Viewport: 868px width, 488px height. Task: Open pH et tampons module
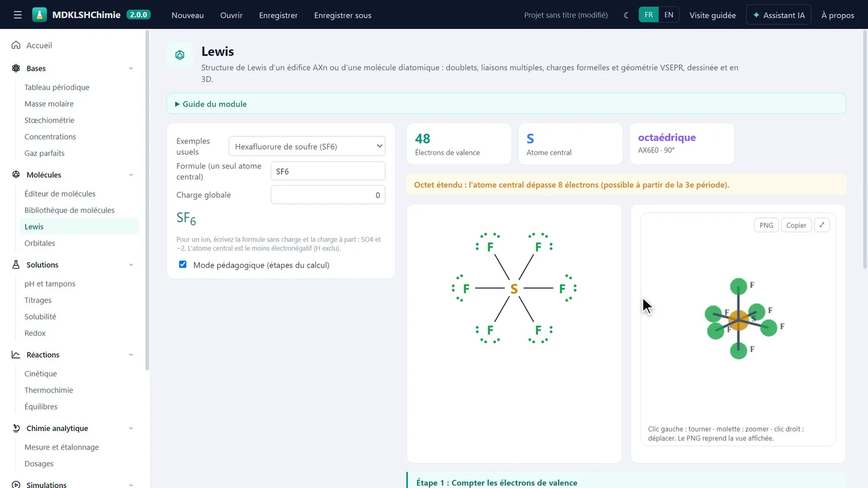tap(50, 284)
